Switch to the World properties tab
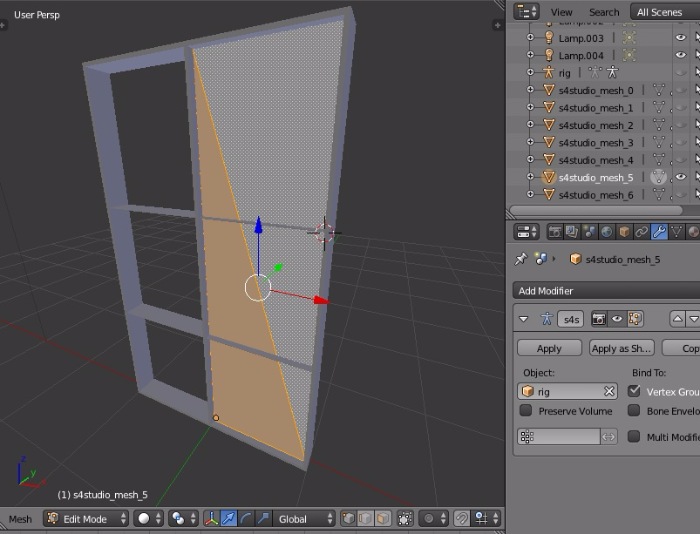This screenshot has height=534, width=700. (x=606, y=232)
